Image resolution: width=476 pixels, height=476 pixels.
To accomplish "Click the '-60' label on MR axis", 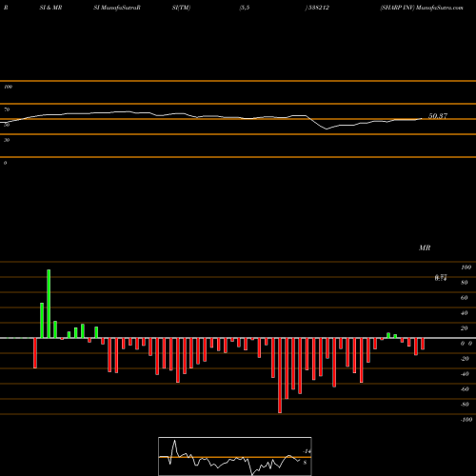I will click(x=465, y=389).
